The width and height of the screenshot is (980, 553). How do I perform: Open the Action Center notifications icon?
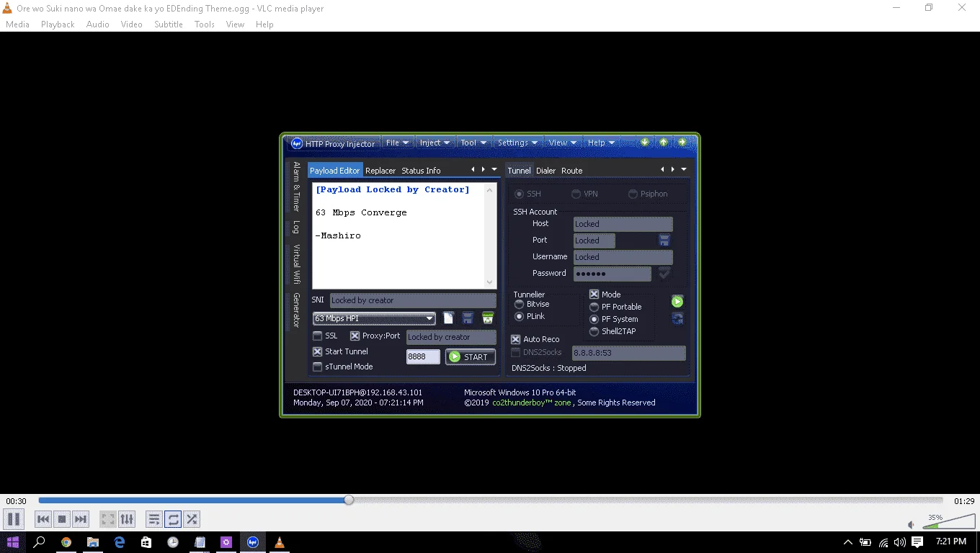pos(917,541)
